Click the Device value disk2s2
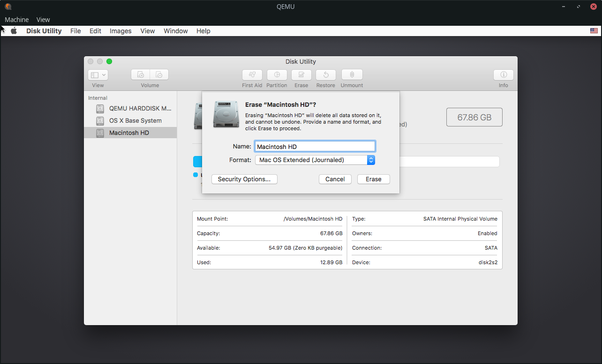The width and height of the screenshot is (602, 364). tap(488, 262)
